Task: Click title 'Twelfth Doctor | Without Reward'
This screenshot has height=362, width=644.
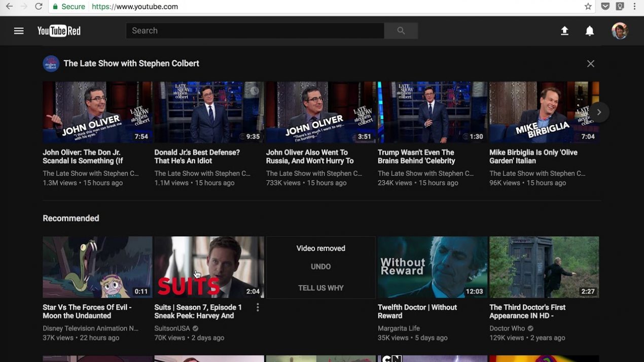Action: point(417,311)
